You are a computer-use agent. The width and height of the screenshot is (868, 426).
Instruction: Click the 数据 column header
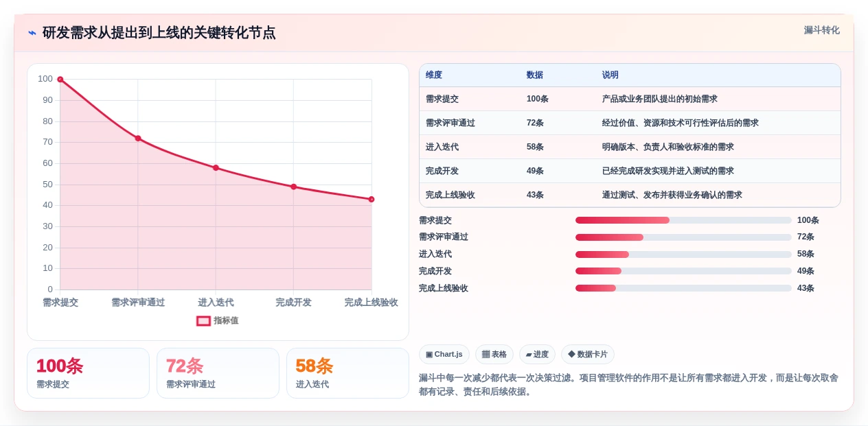[535, 75]
